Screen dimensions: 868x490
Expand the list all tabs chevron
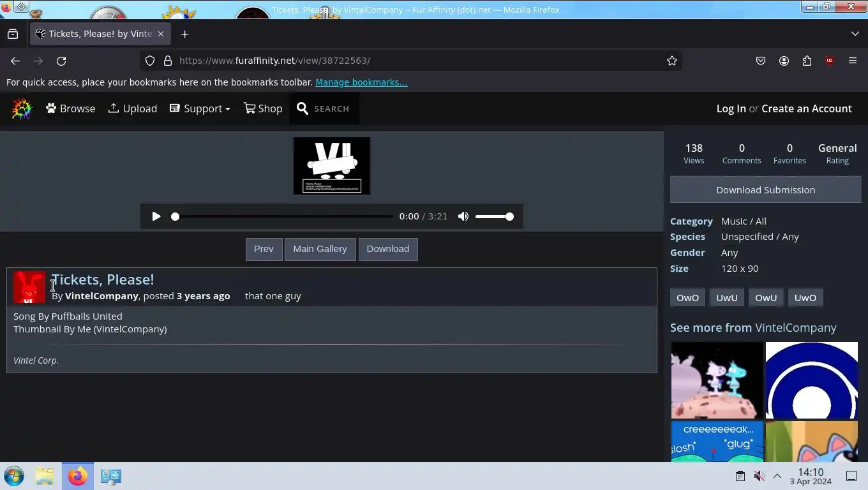point(855,34)
